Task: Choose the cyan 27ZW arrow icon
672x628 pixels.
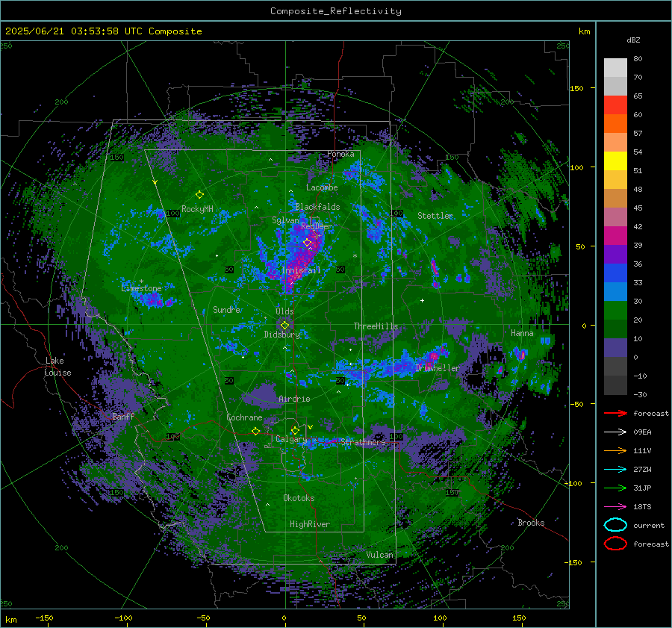Action: coord(615,470)
